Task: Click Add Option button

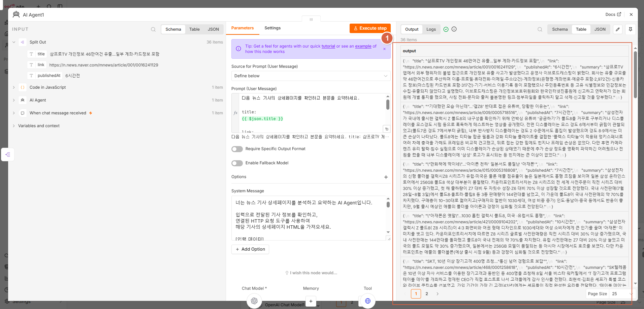Action: click(x=250, y=249)
